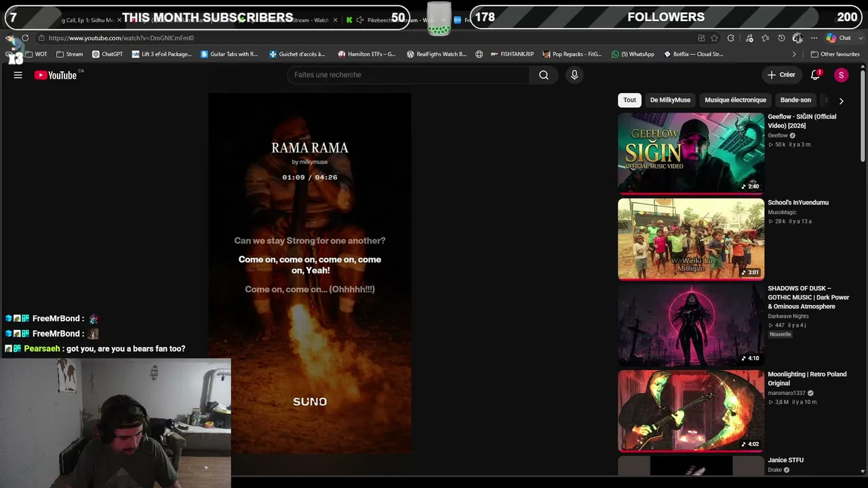The height and width of the screenshot is (488, 868).
Task: Open the BotRix Cloud bookmark
Action: (x=693, y=54)
